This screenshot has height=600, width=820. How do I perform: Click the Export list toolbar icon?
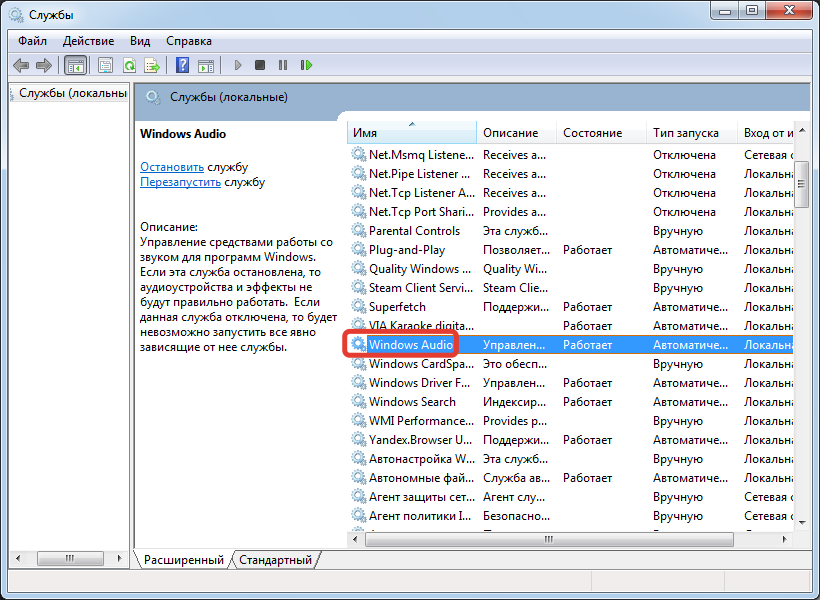pos(152,65)
